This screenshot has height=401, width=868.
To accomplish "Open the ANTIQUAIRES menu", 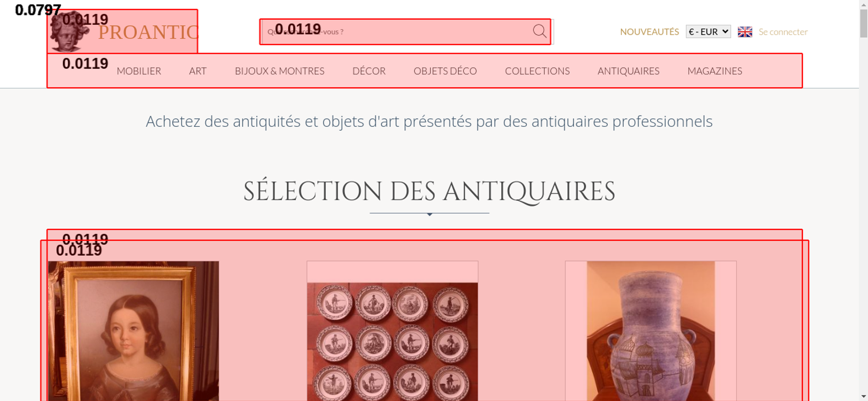I will coord(628,71).
